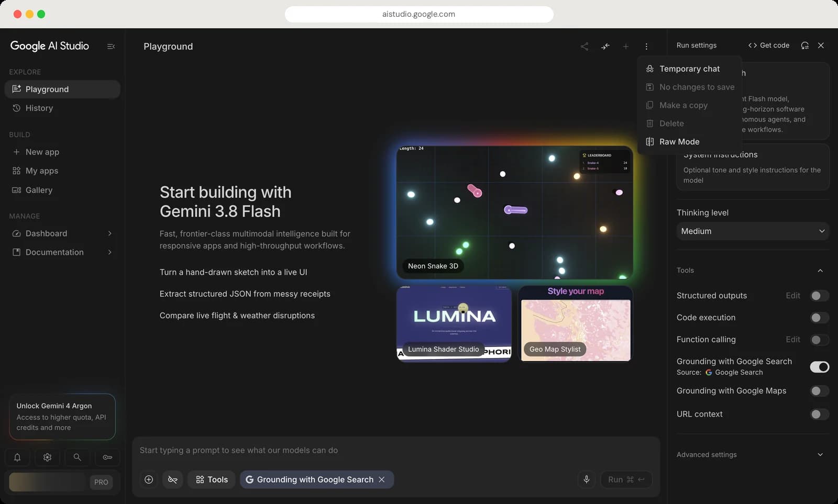Enable Grounding with Google Maps switch
This screenshot has height=504, width=838.
[820, 391]
